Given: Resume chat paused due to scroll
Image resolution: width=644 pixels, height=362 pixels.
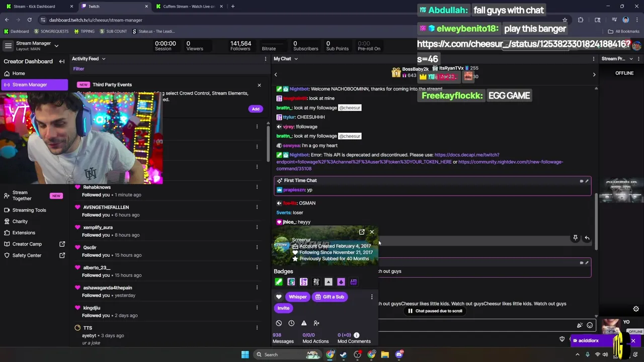Looking at the screenshot, I should pos(435,311).
